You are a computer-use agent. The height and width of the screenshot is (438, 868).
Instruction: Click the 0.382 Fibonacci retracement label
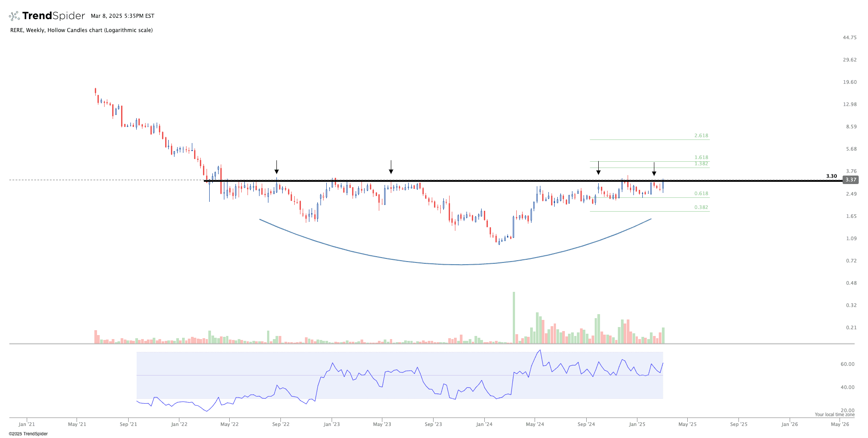point(701,207)
